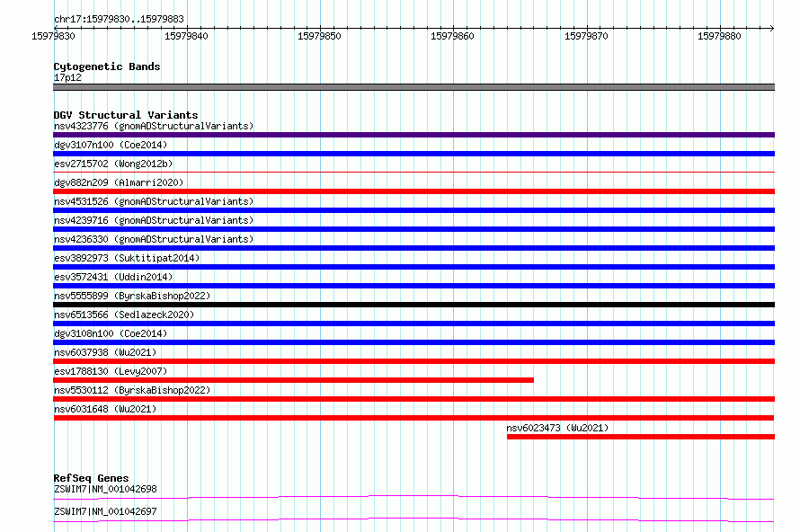
Task: Open variant label esv3892973 (Suktitipat2014)
Action: [127, 258]
